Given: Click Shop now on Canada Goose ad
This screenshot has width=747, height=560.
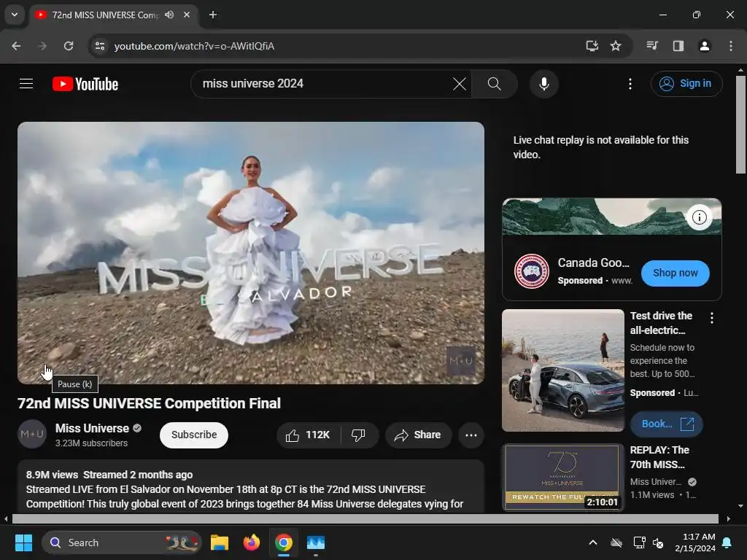Looking at the screenshot, I should pyautogui.click(x=675, y=273).
